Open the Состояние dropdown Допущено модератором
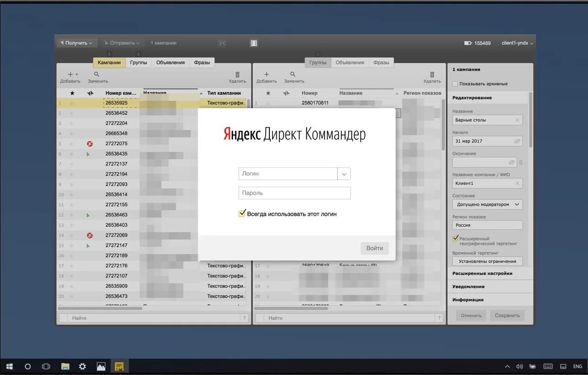The image size is (588, 375). pyautogui.click(x=487, y=204)
